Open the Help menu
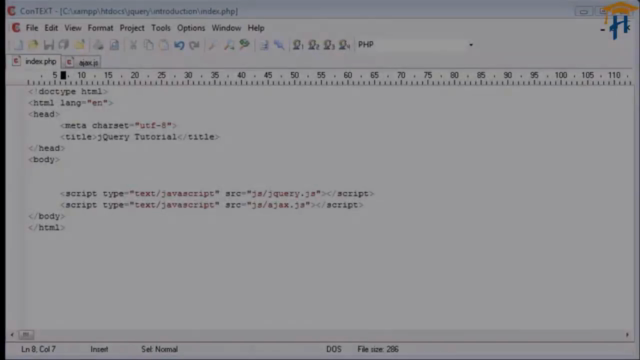Viewport: 640px width, 360px height. point(256,28)
